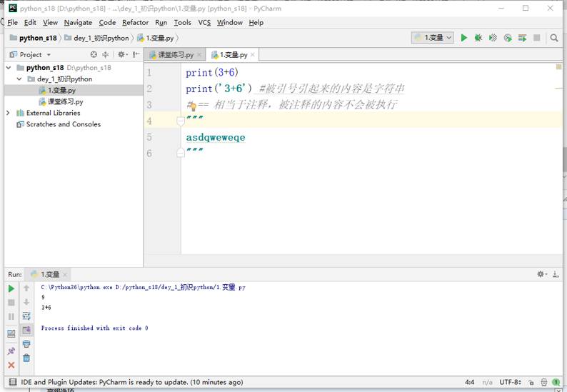Collapse the dey_1_初识python folder
The width and height of the screenshot is (567, 392).
[19, 79]
